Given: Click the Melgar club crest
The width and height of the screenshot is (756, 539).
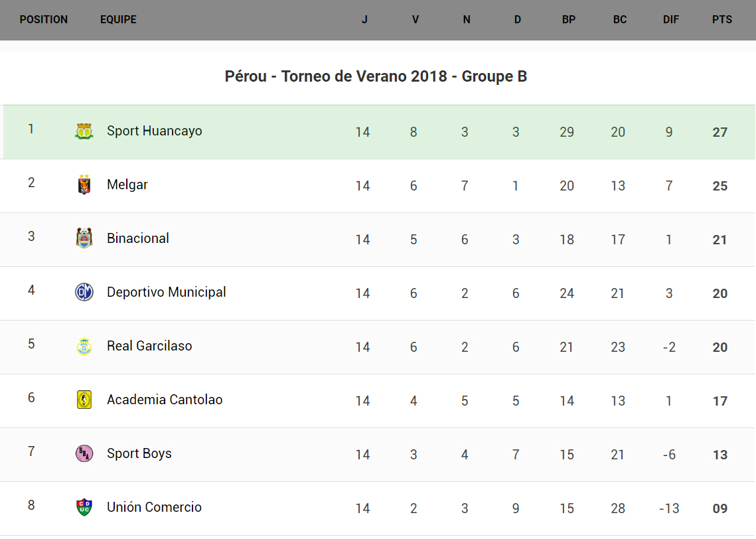Looking at the screenshot, I should tap(84, 185).
